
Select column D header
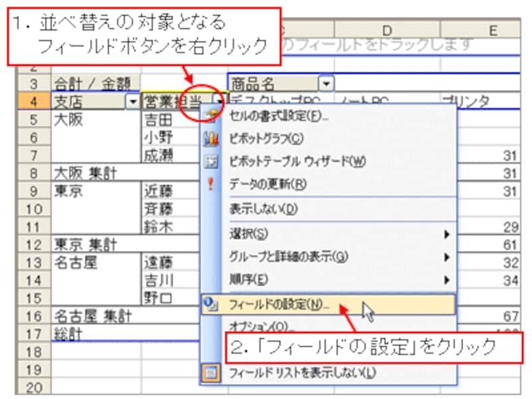387,31
